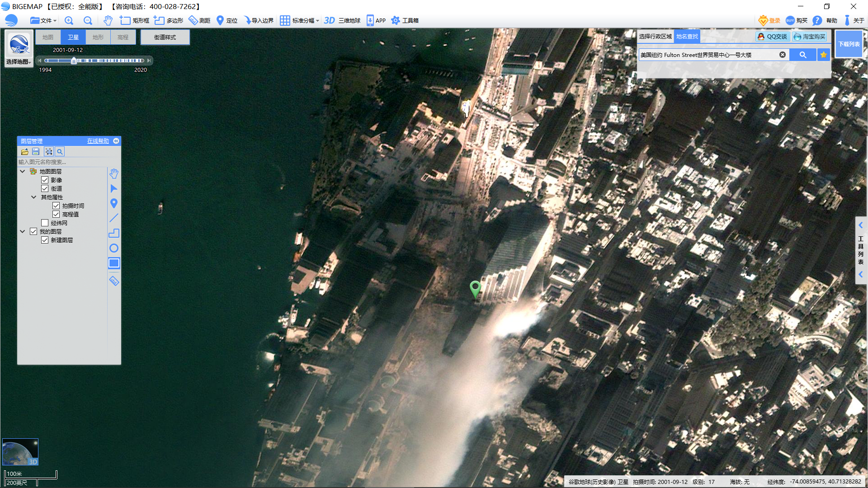Viewport: 868px width, 488px height.
Task: Open the APP download option
Action: pyautogui.click(x=376, y=20)
